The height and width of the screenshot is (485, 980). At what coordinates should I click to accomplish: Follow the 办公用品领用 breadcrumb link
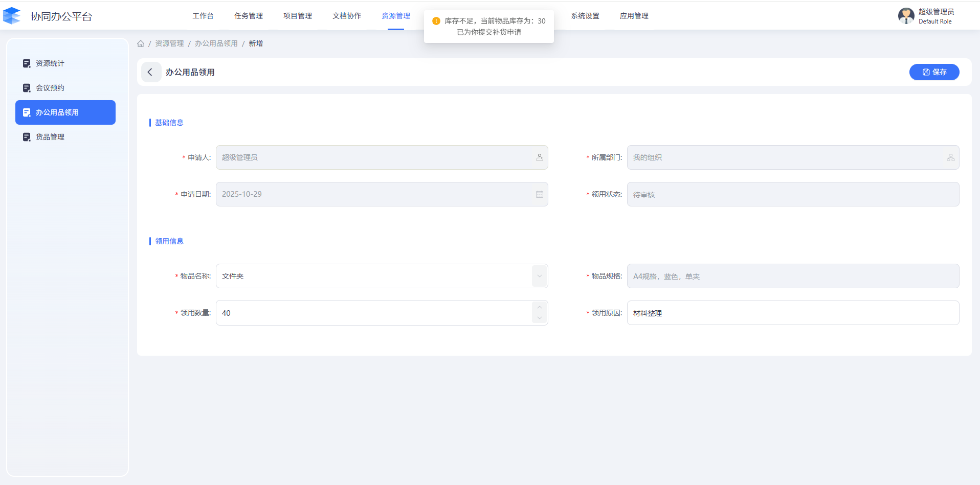tap(216, 43)
